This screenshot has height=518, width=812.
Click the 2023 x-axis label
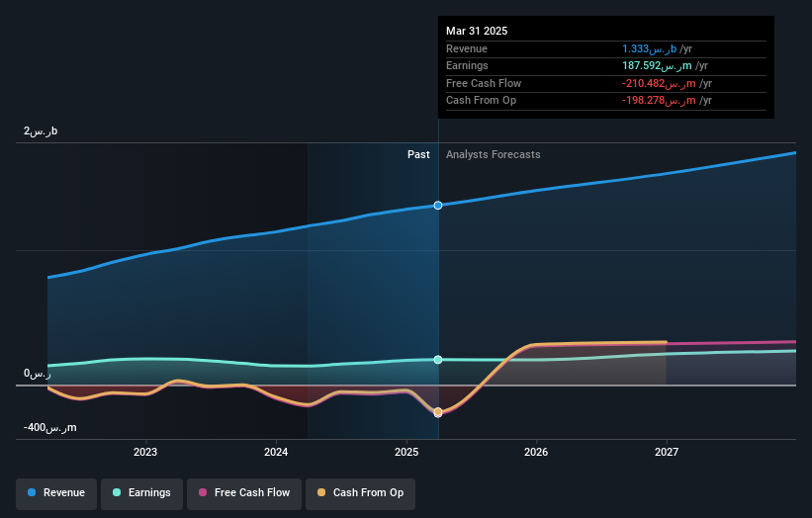[145, 453]
